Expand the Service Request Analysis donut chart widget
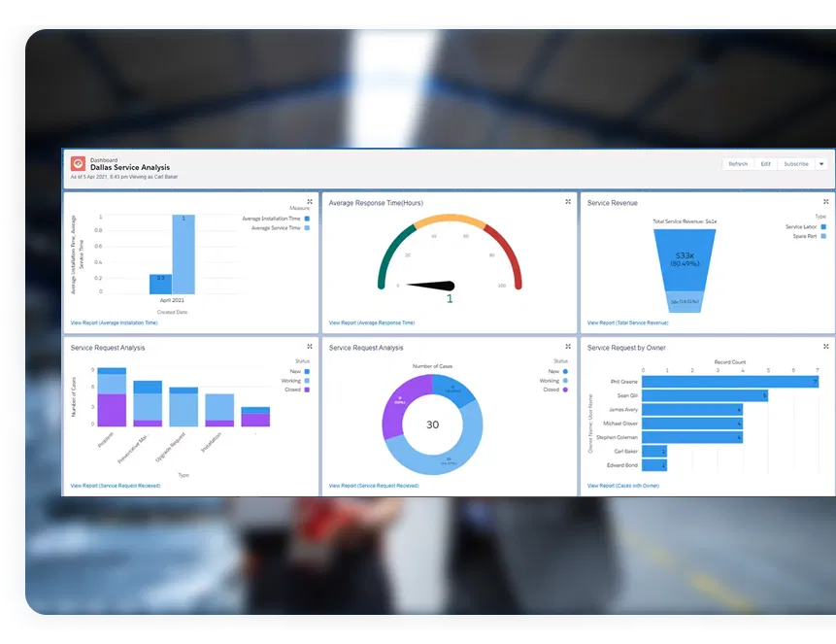 568,346
